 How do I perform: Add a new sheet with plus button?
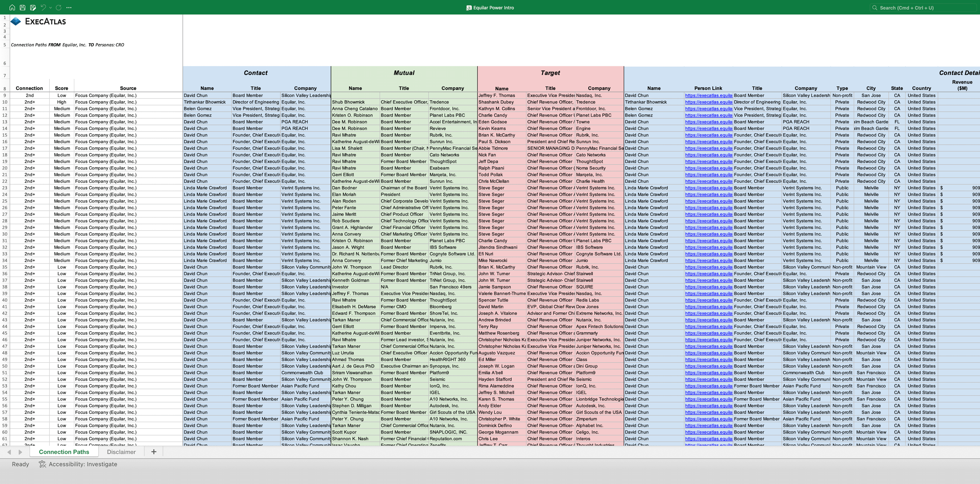pyautogui.click(x=154, y=452)
